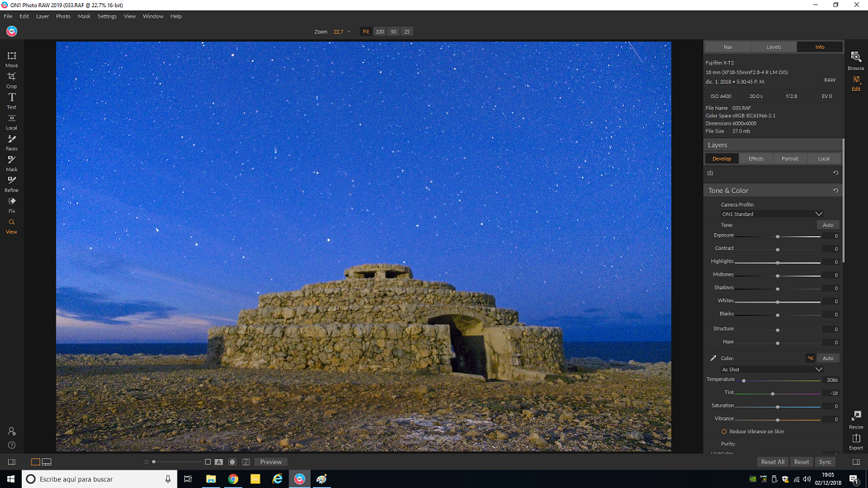Switch to single image view layout

(x=35, y=462)
